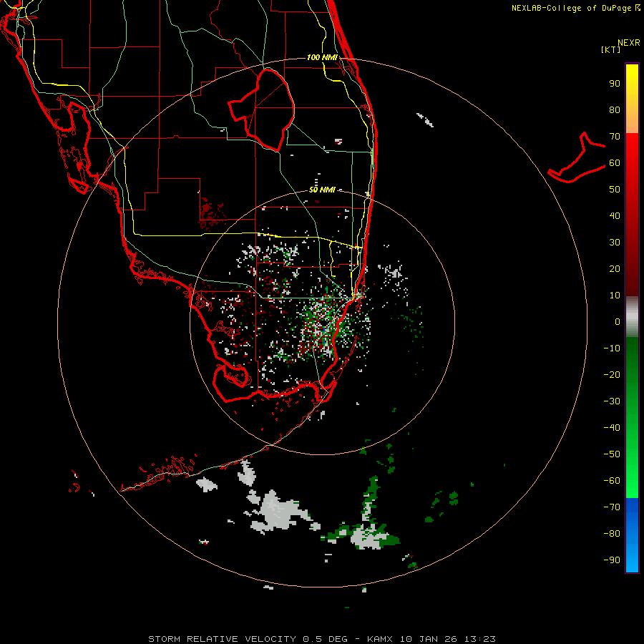This screenshot has height=644, width=644.
Task: Click the -10 scale value
Action: point(612,348)
